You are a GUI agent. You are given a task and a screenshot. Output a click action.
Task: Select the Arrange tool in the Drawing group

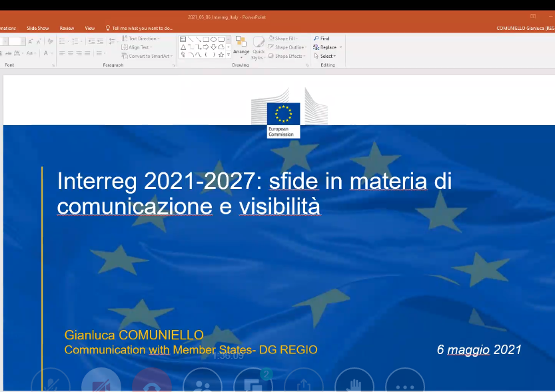(241, 49)
